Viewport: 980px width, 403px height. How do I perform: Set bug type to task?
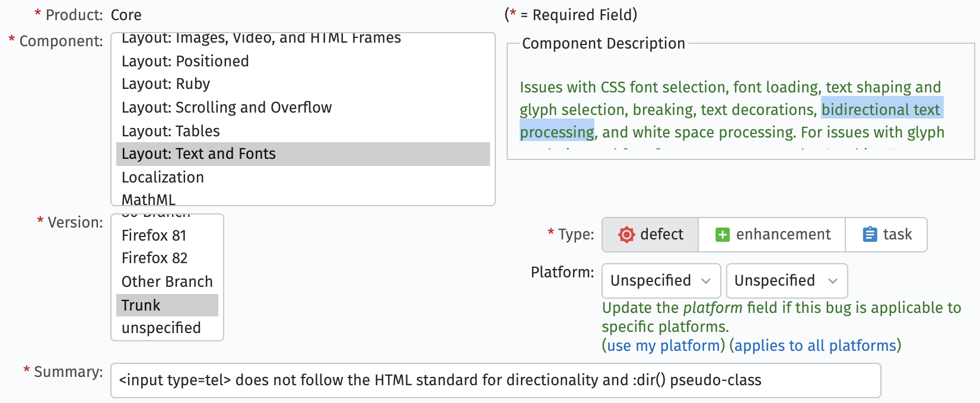coord(887,235)
